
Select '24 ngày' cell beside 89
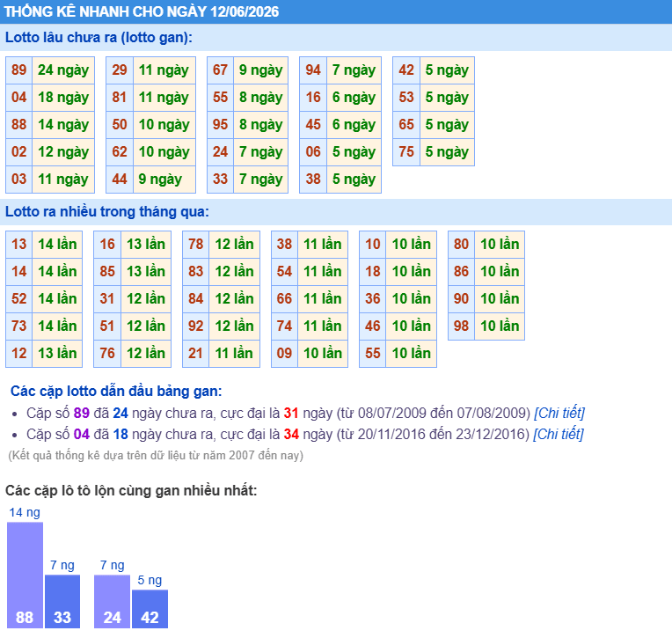pos(63,70)
